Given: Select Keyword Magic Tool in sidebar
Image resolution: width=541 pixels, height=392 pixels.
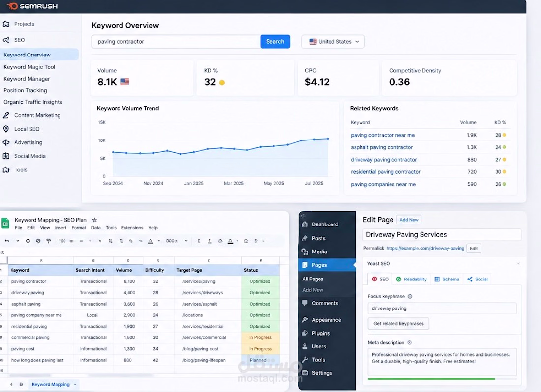Looking at the screenshot, I should 30,67.
